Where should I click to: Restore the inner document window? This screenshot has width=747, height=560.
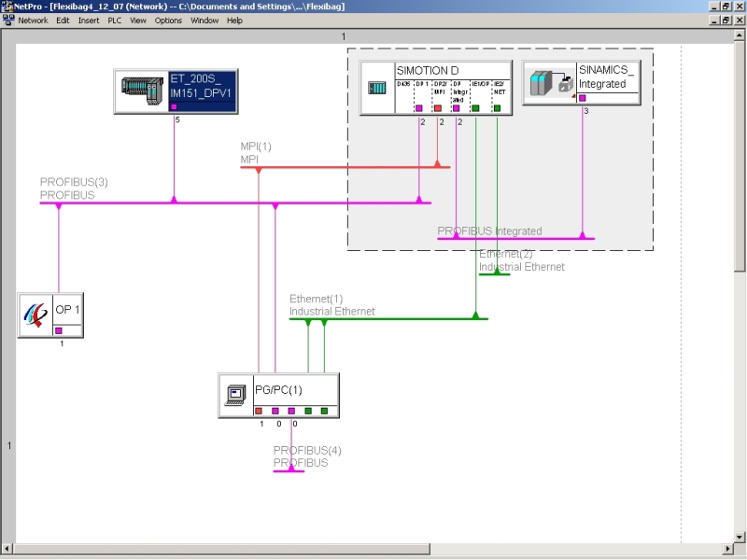(x=726, y=21)
